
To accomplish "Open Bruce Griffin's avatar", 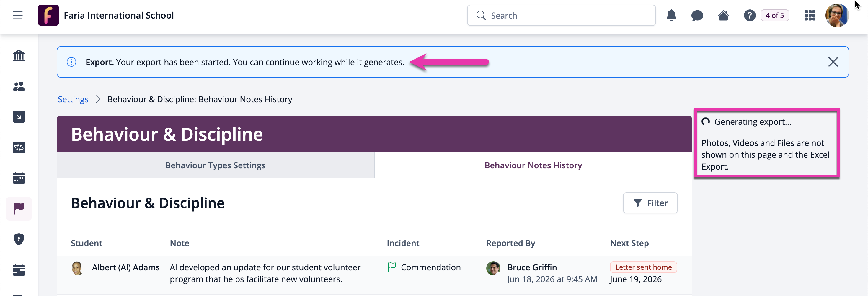I will coord(493,268).
